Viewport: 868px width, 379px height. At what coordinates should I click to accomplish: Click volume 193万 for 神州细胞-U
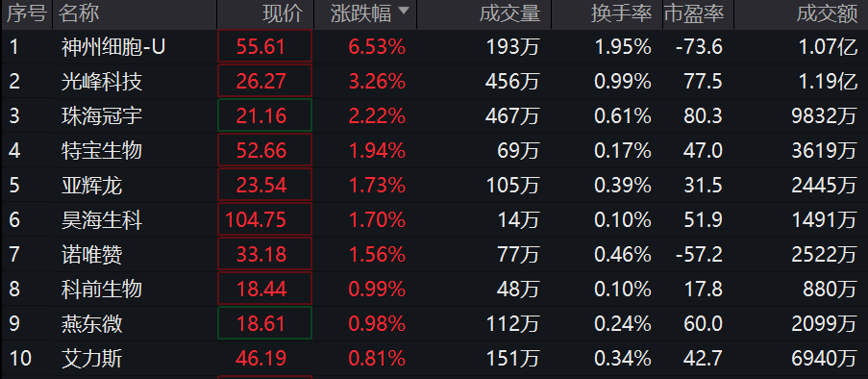[512, 47]
